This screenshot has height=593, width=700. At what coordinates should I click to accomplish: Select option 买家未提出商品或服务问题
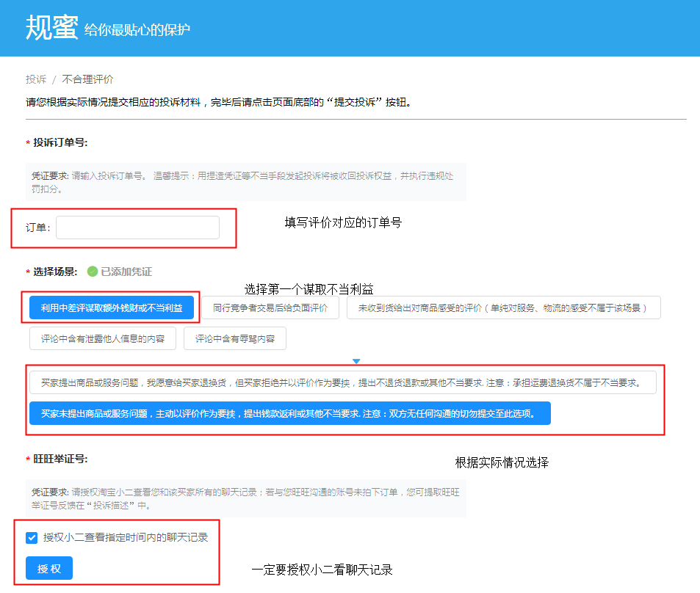pyautogui.click(x=289, y=413)
